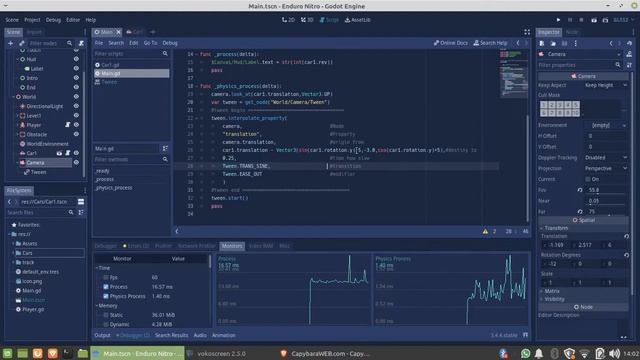Go to previous script history arrow
Screen dimensions: 640x360
(x=518, y=43)
